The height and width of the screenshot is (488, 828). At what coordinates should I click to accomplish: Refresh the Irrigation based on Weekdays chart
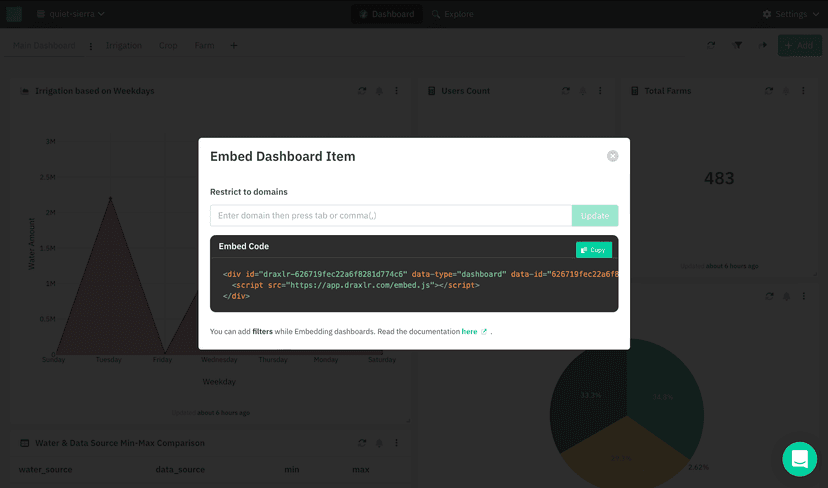362,91
